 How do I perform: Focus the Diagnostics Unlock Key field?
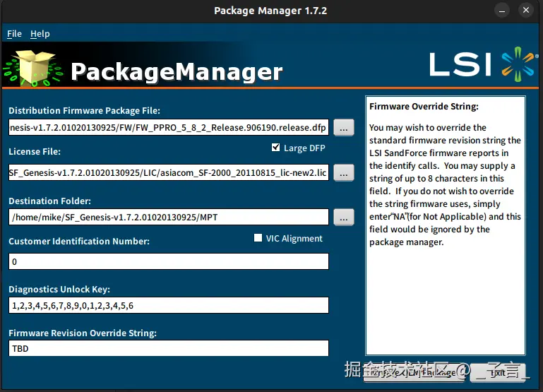(169, 305)
